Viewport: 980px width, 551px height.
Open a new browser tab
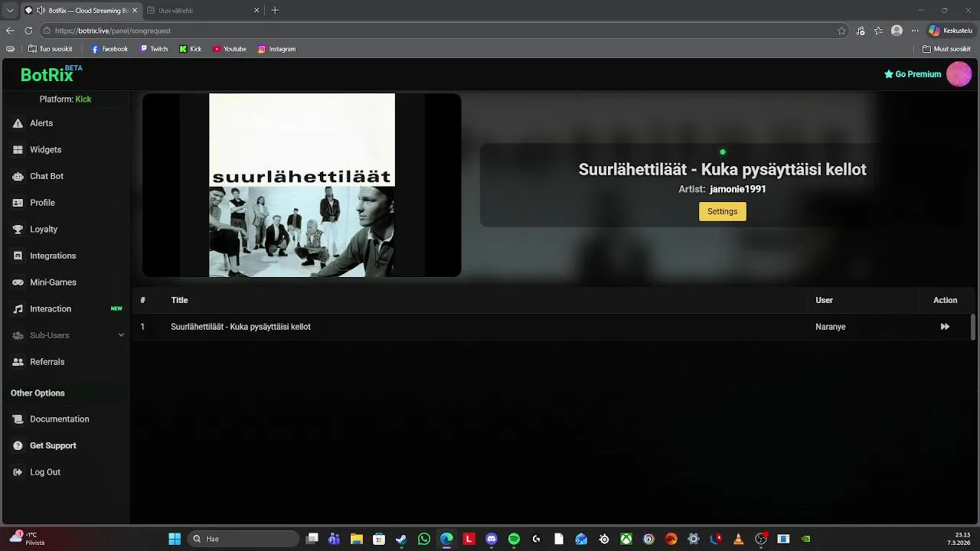click(x=275, y=11)
